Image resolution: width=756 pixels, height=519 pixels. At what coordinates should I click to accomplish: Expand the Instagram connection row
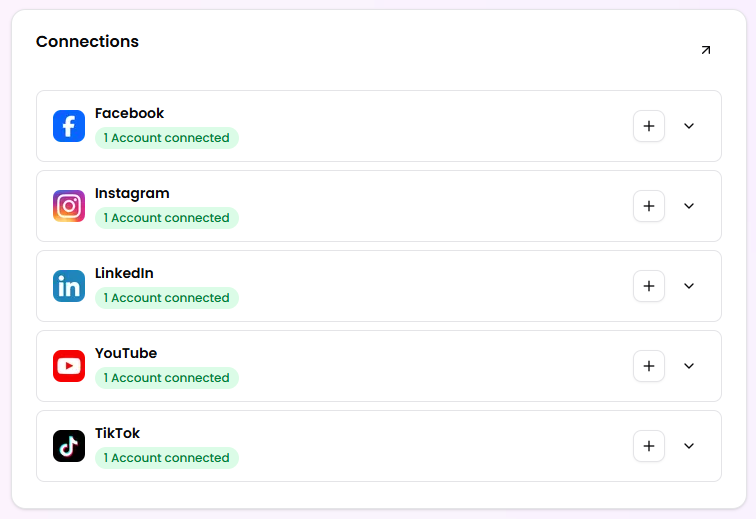(689, 206)
